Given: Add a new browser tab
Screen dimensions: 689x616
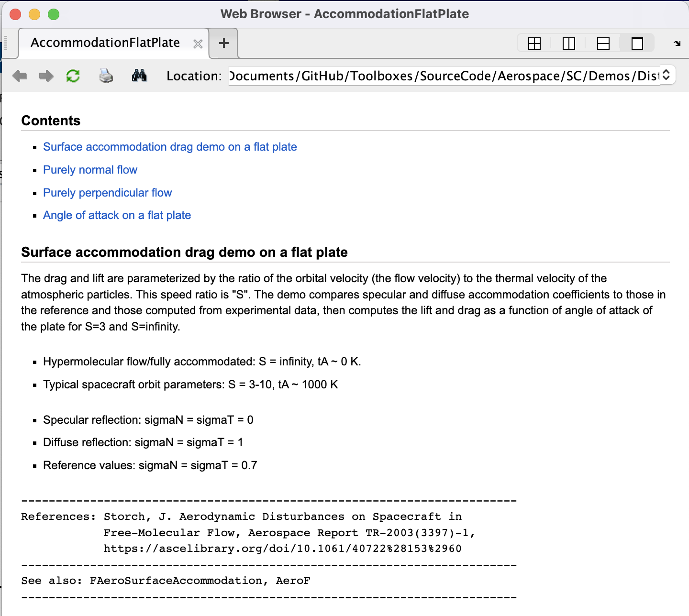Looking at the screenshot, I should [x=223, y=43].
